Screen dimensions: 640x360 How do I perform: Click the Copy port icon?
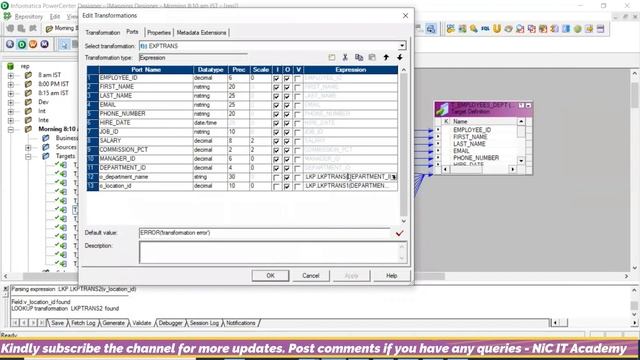point(359,58)
